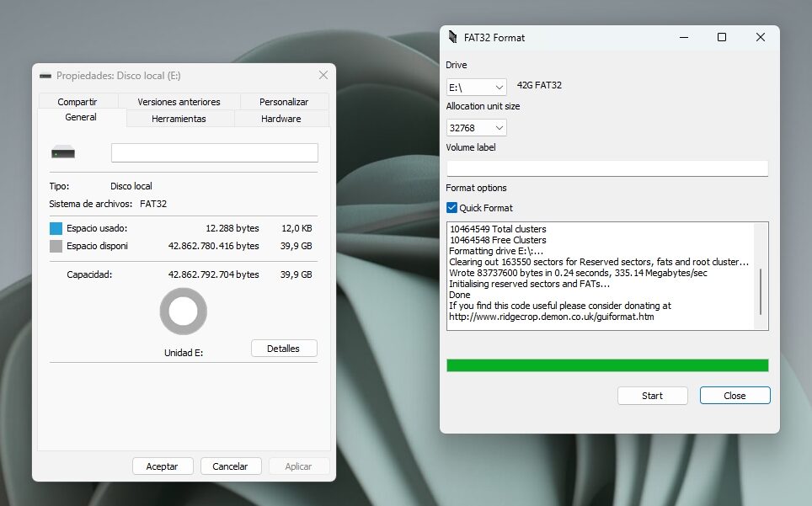812x506 pixels.
Task: Click the '12.288 bytes' used space value
Action: point(232,228)
